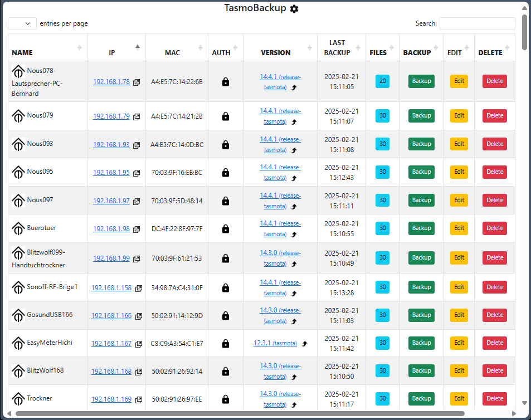This screenshot has width=531, height=420.
Task: Click Backup button for Buerotuer
Action: click(421, 228)
